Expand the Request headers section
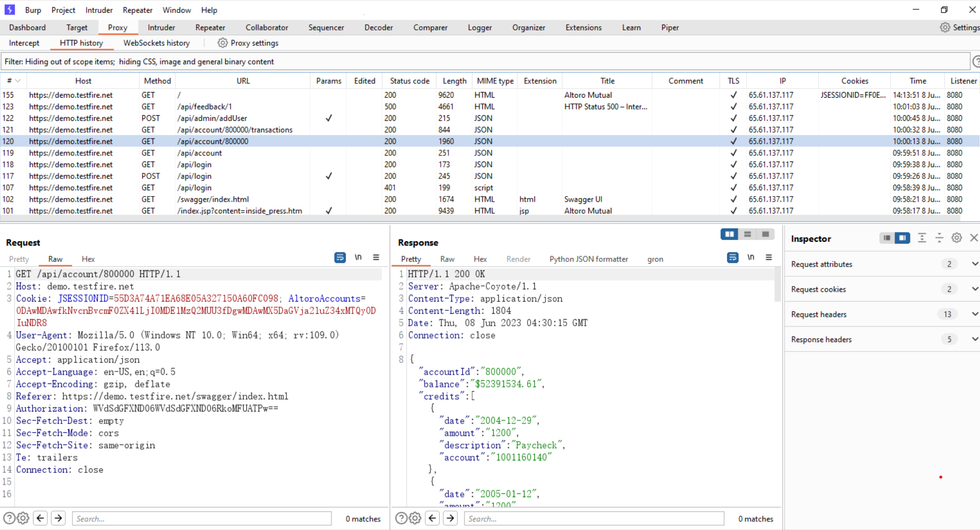 click(x=974, y=314)
